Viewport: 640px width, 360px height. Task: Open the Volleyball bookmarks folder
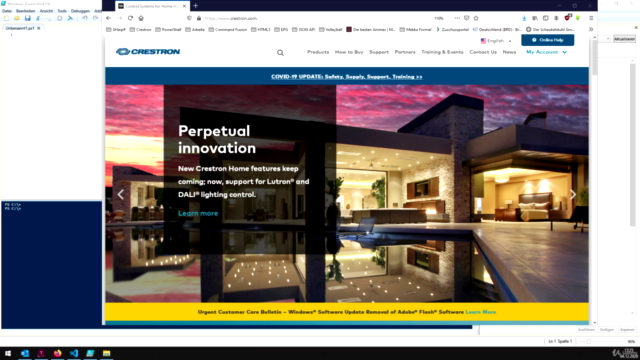point(331,29)
